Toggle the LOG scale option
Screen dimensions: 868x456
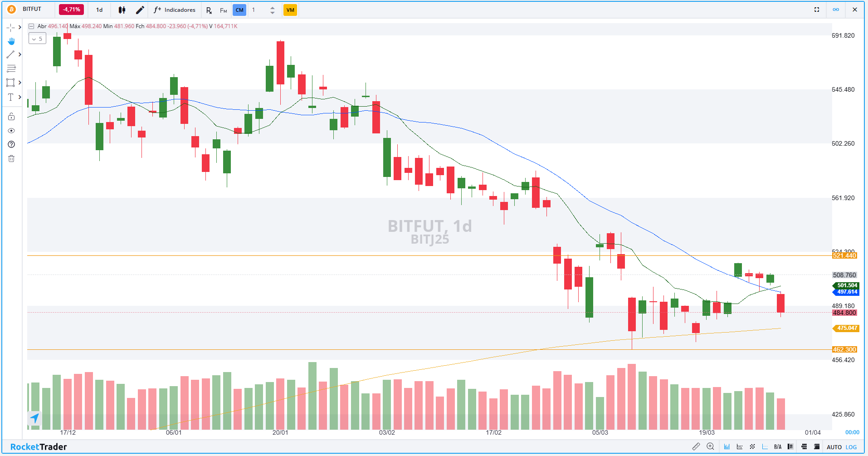coord(851,447)
